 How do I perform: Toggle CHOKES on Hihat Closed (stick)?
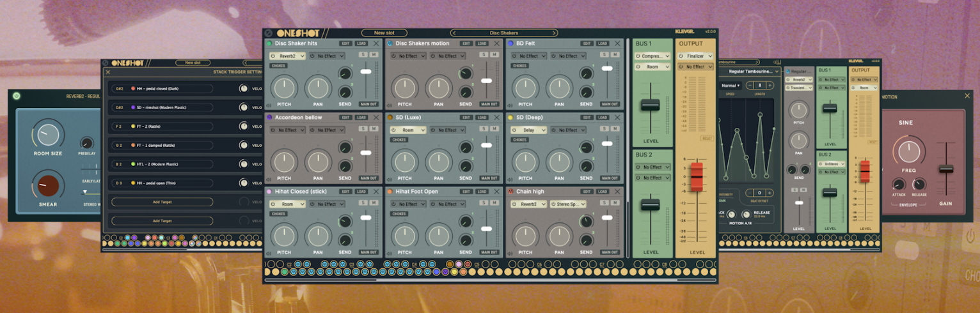pos(278,214)
